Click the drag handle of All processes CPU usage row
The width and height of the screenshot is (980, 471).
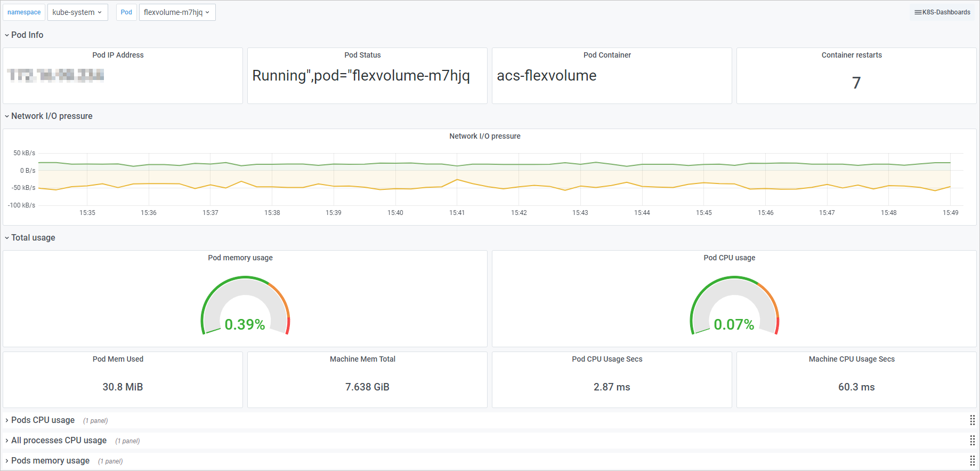[x=973, y=441]
